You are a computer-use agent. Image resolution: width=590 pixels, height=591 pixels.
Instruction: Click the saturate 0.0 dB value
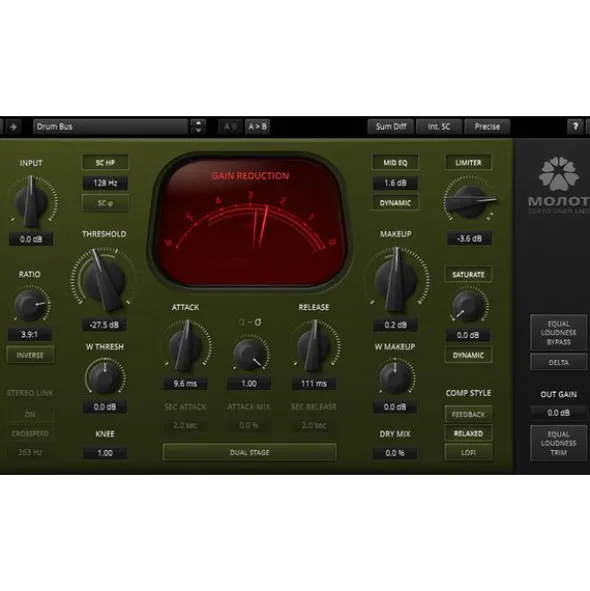[468, 335]
